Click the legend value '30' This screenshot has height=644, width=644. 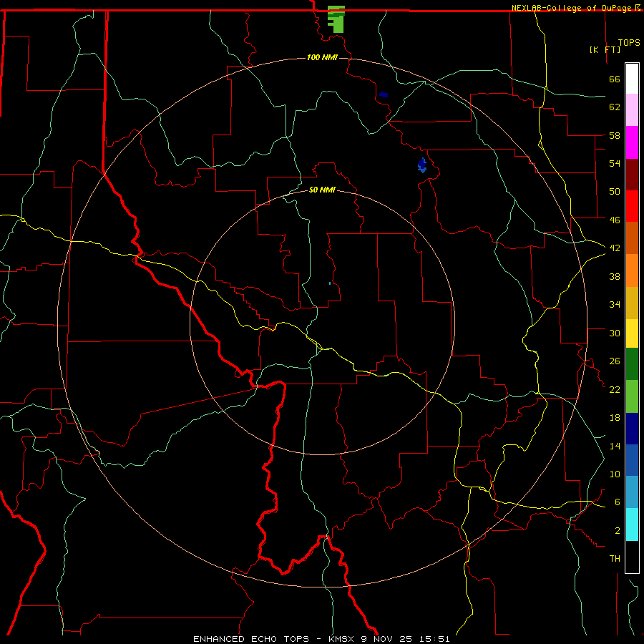pos(615,333)
